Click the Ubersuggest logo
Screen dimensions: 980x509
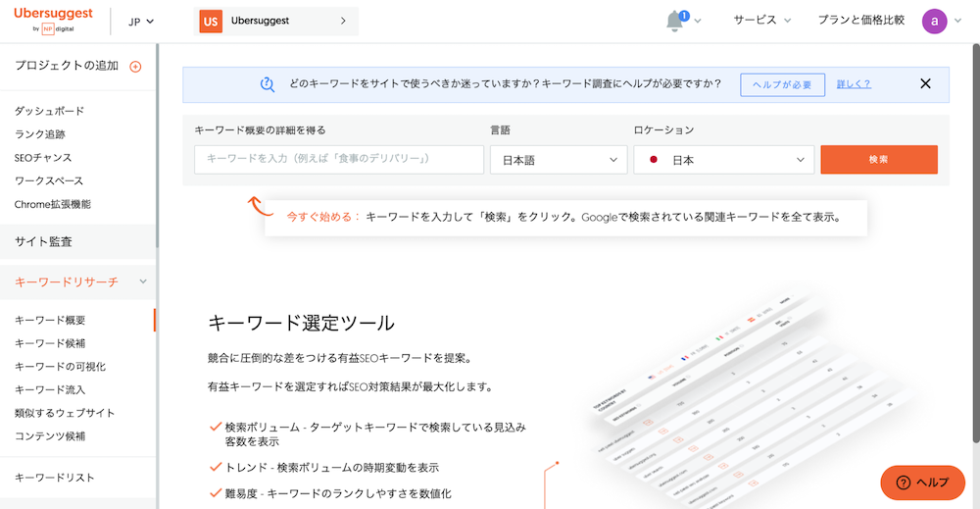(53, 20)
